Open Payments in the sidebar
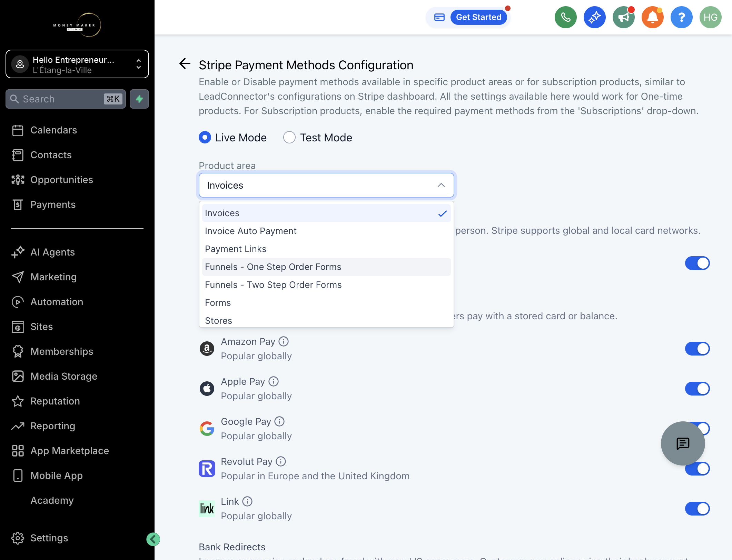 point(53,204)
